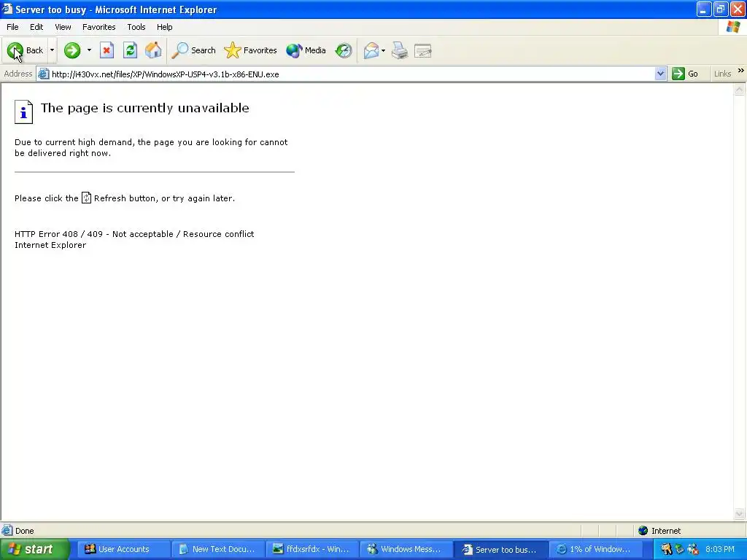747x560 pixels.
Task: Expand the Links toolbar chevron
Action: coord(741,71)
